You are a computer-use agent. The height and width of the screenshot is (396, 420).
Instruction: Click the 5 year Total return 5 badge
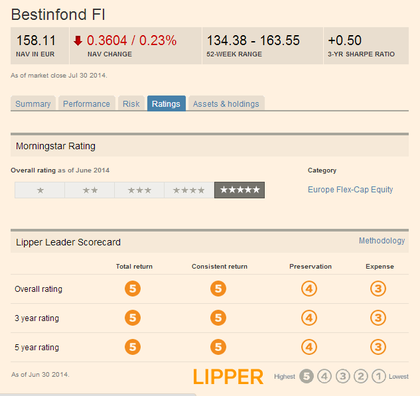tap(133, 347)
